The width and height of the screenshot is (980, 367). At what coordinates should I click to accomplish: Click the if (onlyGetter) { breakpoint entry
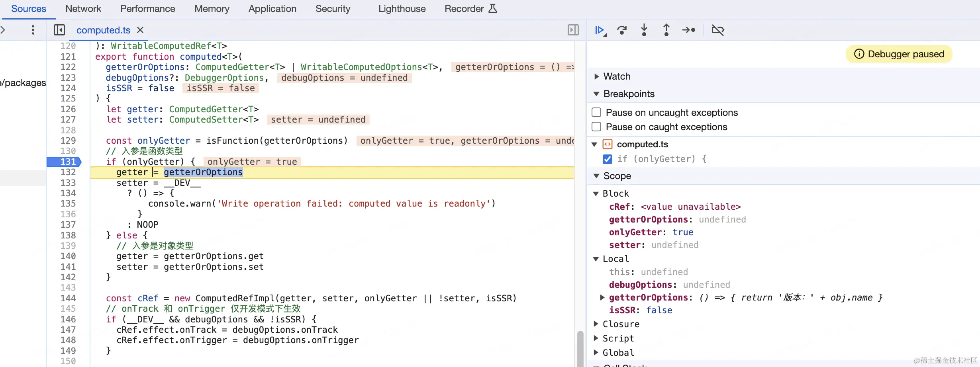click(x=662, y=159)
